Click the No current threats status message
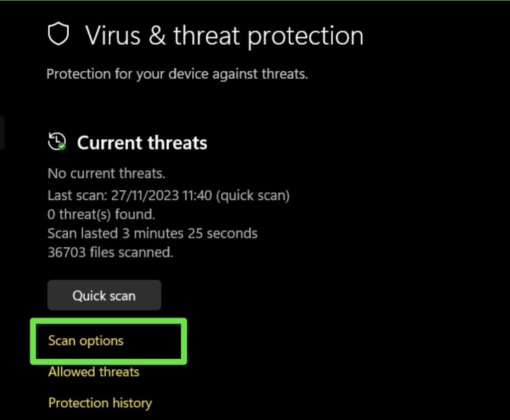 [106, 173]
